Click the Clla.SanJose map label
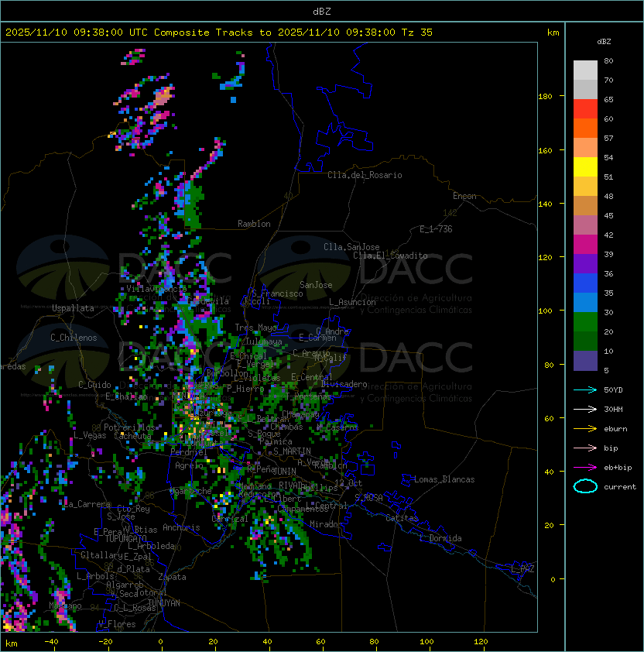 tap(351, 247)
